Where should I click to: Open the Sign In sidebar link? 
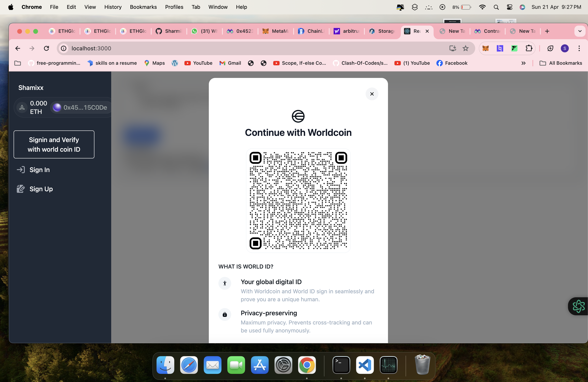pos(40,170)
